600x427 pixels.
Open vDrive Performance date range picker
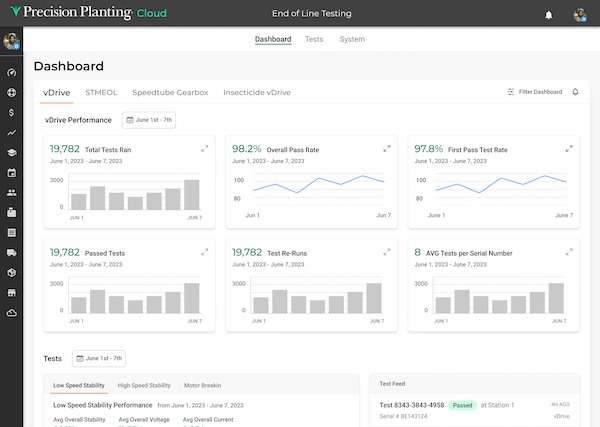tap(149, 120)
